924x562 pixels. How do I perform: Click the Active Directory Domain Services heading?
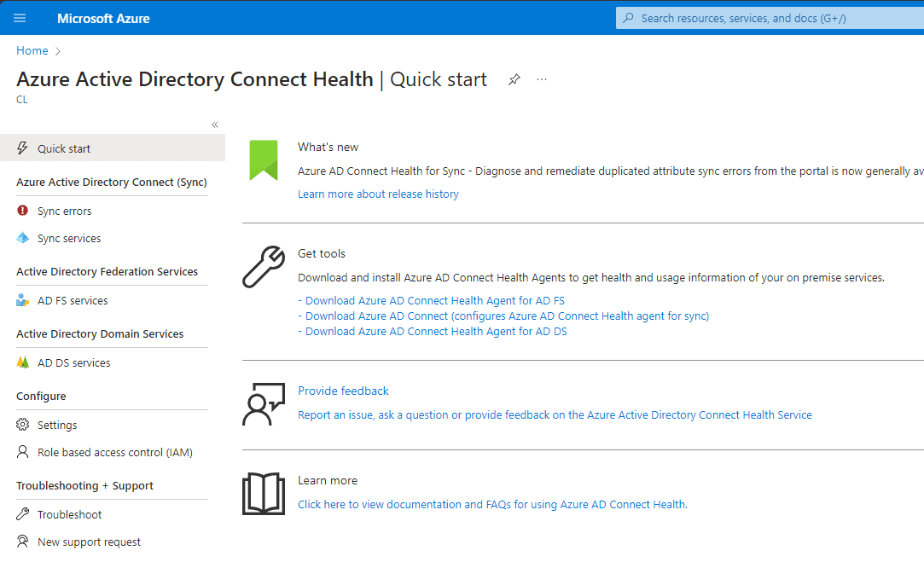100,334
